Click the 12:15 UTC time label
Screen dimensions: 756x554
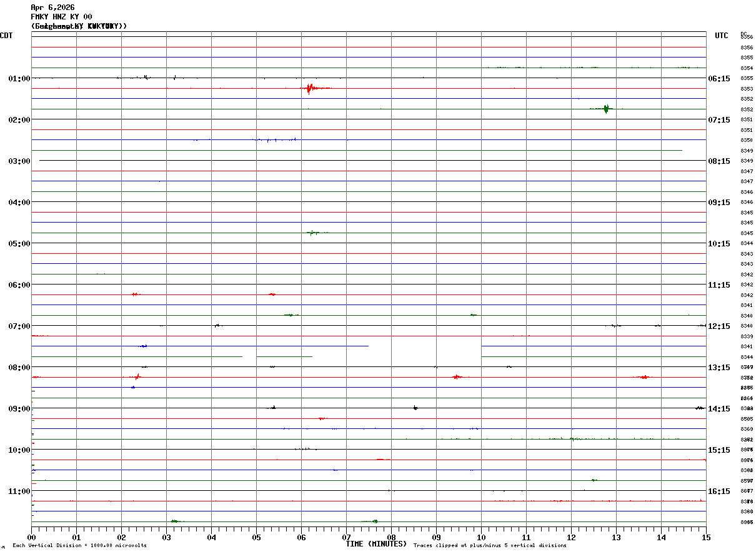point(719,326)
